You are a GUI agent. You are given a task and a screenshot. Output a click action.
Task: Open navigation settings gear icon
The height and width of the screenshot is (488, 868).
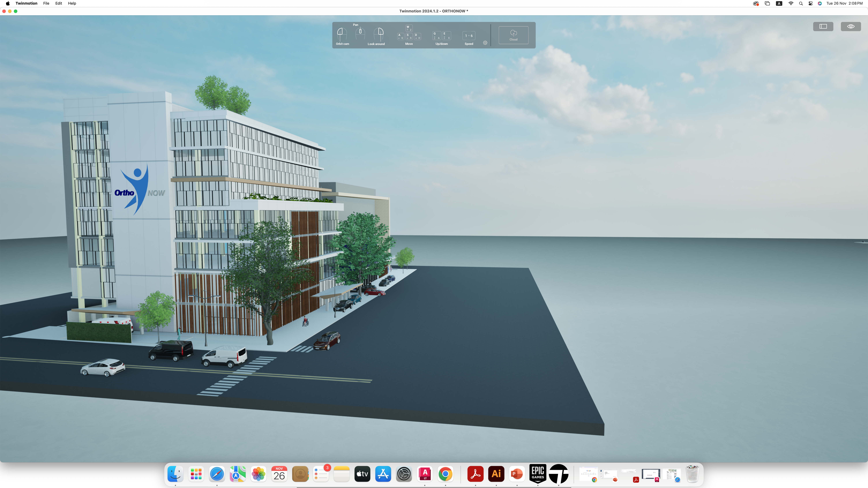click(x=485, y=43)
